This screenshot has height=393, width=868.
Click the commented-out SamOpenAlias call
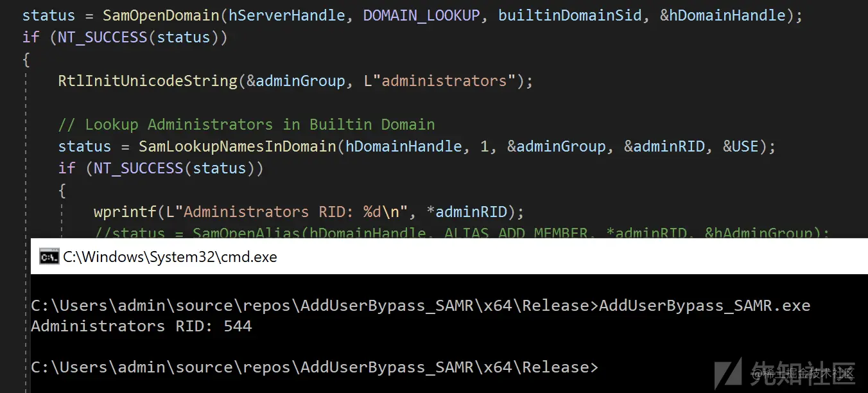click(462, 233)
